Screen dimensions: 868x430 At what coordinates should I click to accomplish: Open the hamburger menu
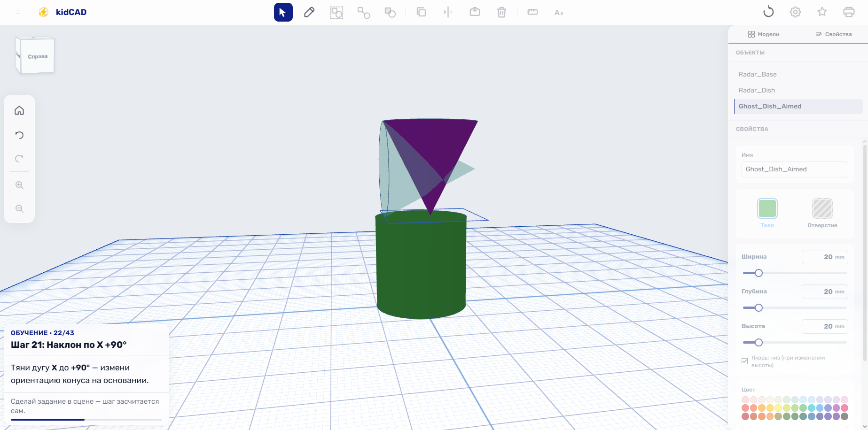point(18,12)
